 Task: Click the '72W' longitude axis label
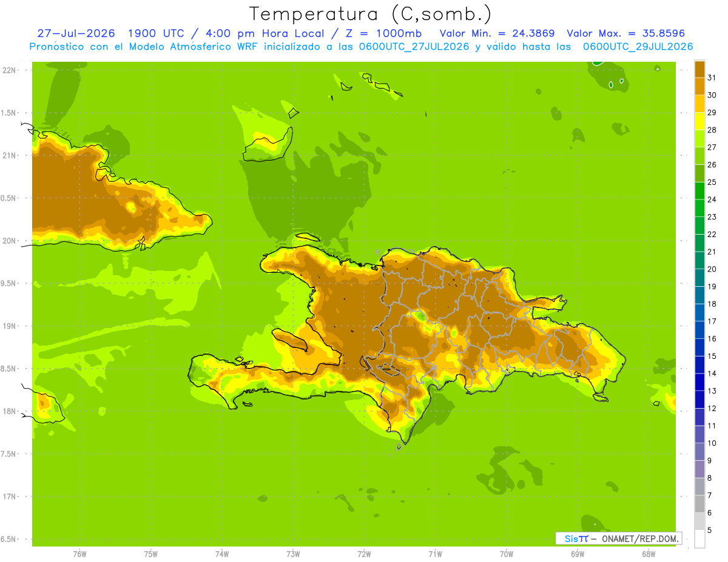tap(364, 554)
